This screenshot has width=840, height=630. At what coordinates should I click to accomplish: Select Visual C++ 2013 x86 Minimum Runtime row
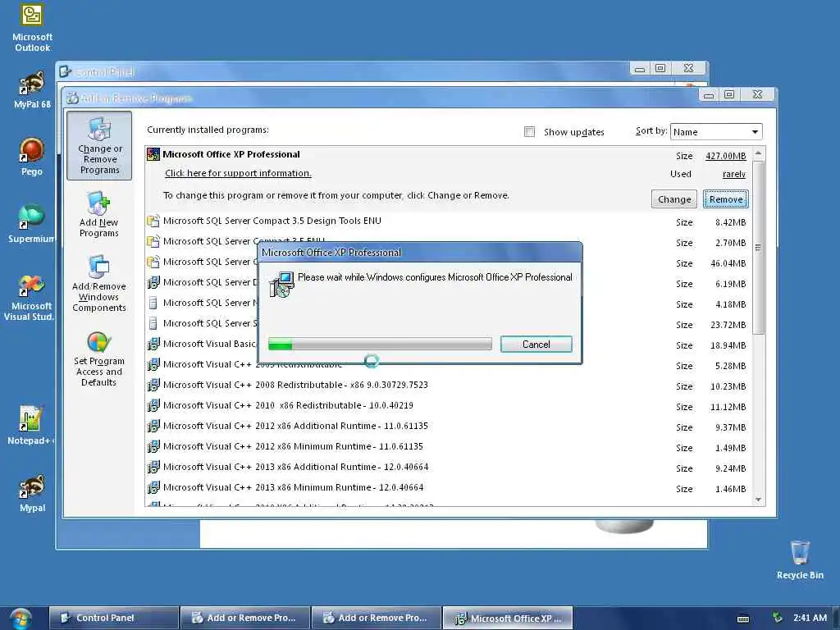pos(448,487)
